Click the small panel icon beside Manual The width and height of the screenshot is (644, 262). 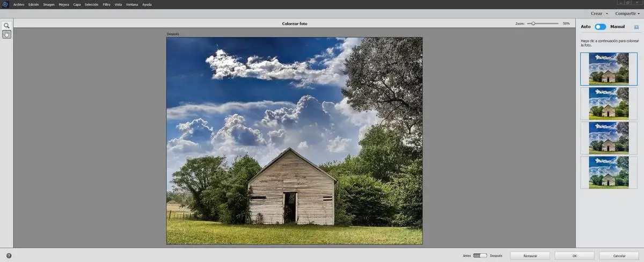tap(636, 27)
